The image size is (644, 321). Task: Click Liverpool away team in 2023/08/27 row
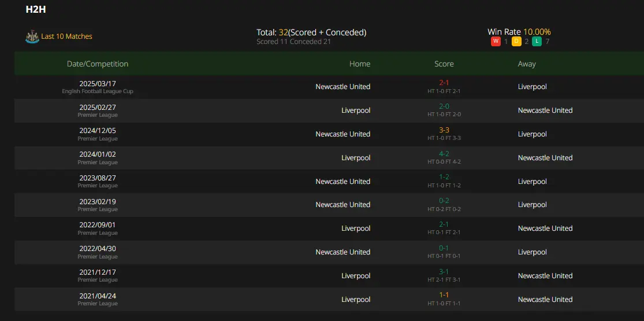(533, 182)
